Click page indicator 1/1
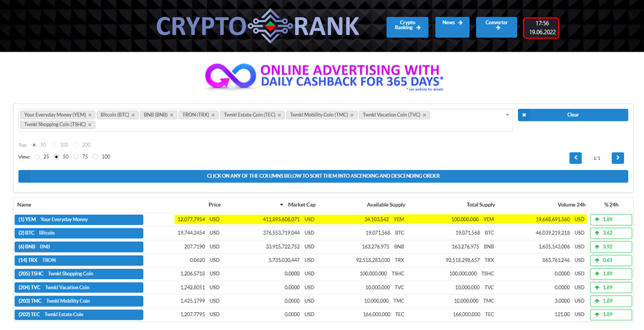Image resolution: width=644 pixels, height=330 pixels. click(597, 158)
